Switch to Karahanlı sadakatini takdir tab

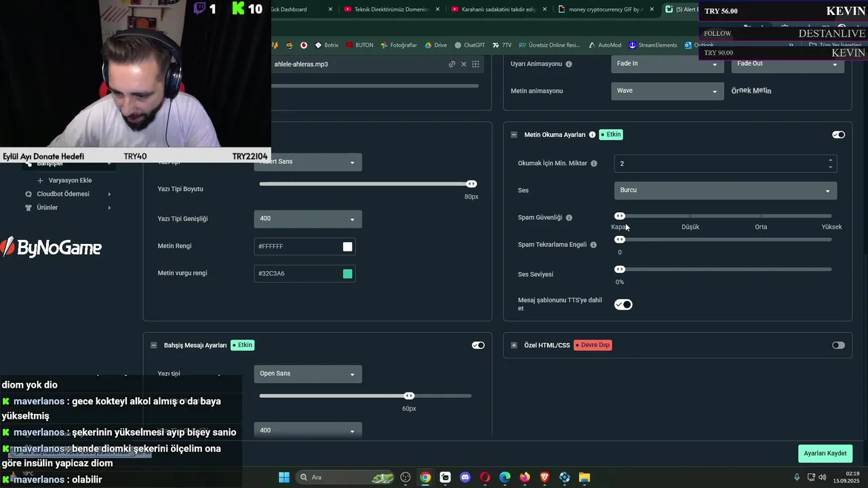[x=497, y=9]
